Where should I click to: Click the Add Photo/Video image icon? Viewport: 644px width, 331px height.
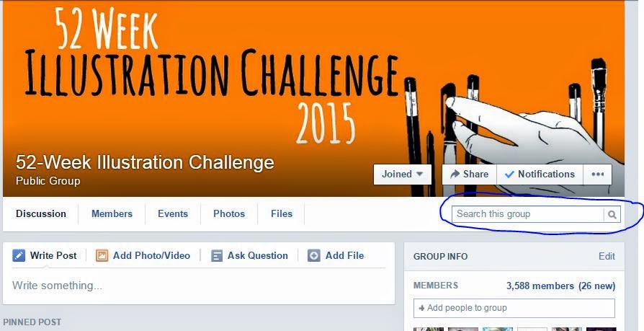(102, 255)
